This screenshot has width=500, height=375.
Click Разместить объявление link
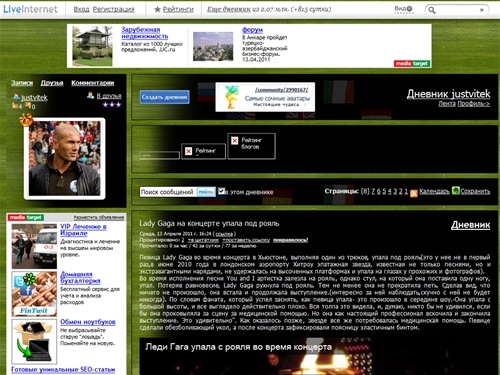(x=99, y=217)
